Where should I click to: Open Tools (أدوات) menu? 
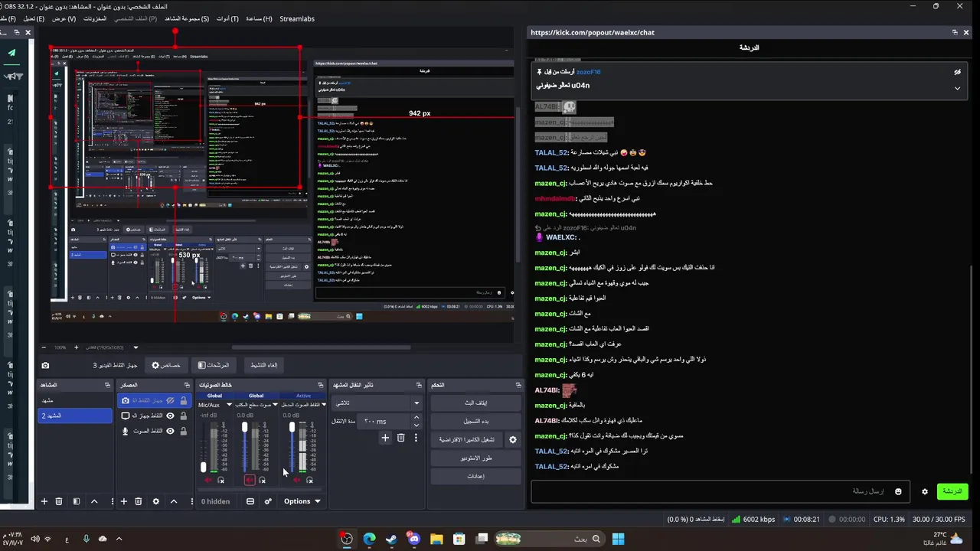point(227,18)
